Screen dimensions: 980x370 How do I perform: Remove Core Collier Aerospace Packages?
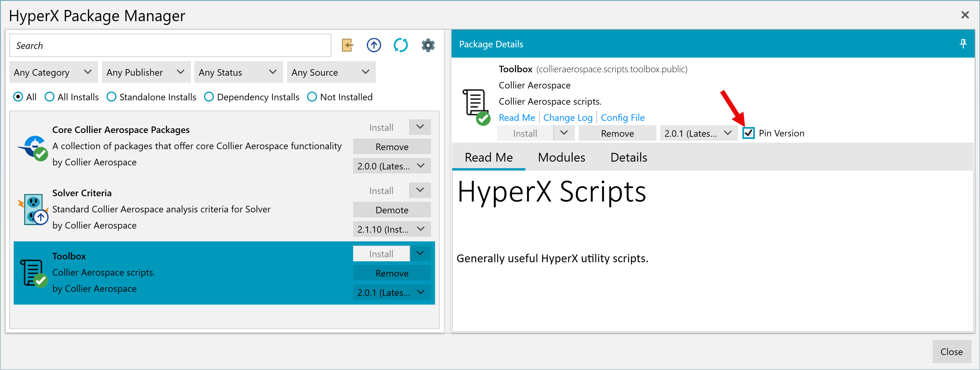(x=392, y=147)
